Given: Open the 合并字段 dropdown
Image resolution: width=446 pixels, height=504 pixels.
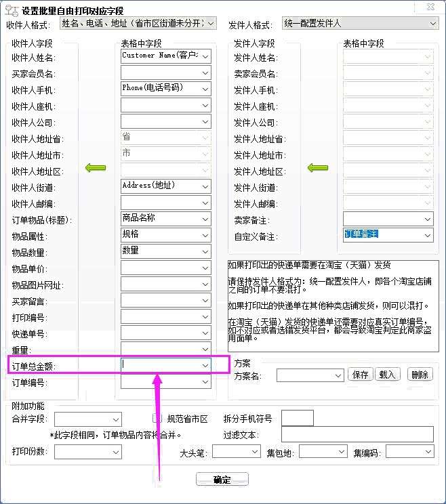Looking at the screenshot, I should [88, 419].
